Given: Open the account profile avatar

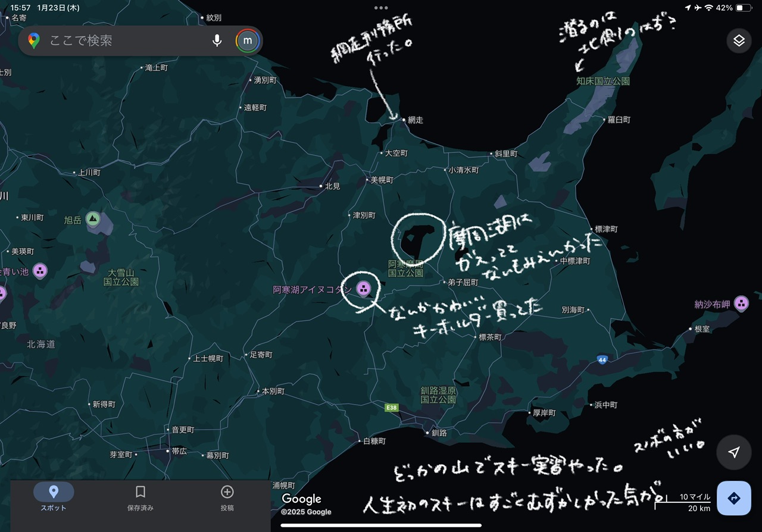Looking at the screenshot, I should pos(248,40).
